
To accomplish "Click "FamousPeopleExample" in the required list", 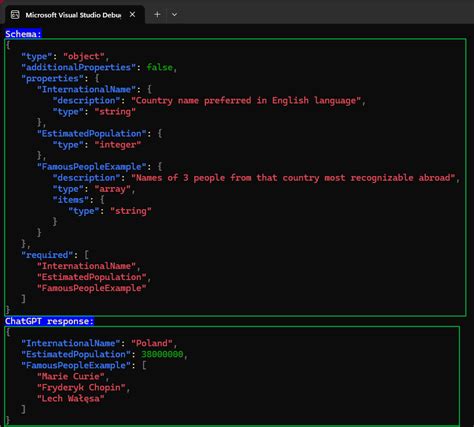I will 91,288.
